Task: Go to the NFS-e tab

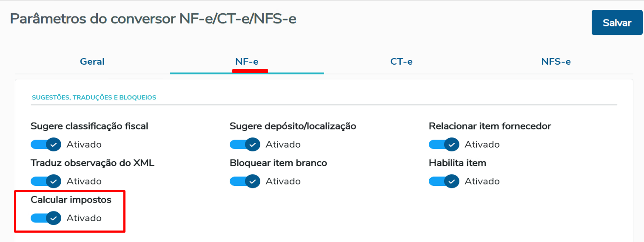Action: [556, 62]
